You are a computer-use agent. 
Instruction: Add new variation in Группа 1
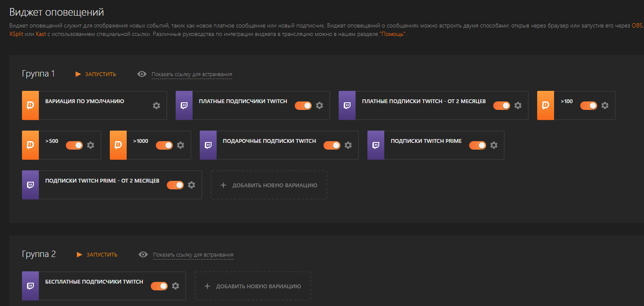click(269, 185)
